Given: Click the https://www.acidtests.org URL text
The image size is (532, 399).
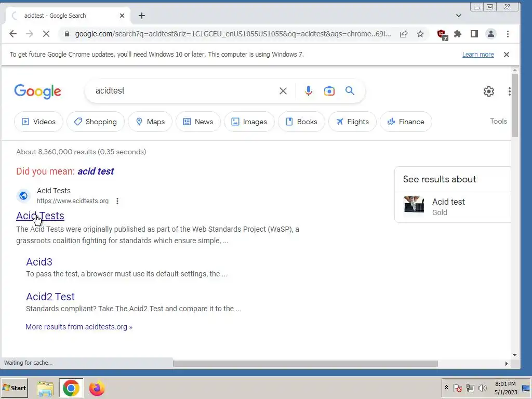Looking at the screenshot, I should click(73, 201).
